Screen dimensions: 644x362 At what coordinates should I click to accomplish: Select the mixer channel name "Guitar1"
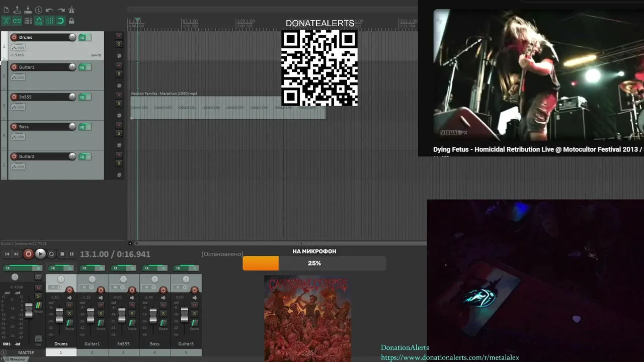(x=92, y=344)
